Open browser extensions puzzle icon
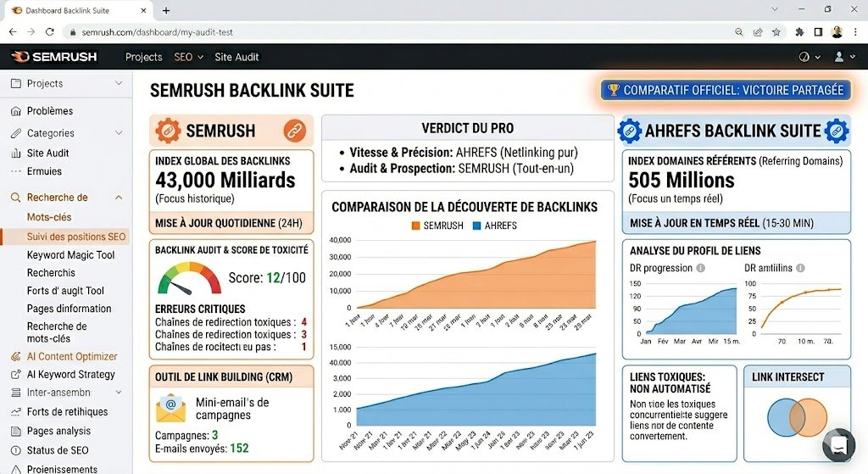Viewport: 868px width, 474px height. click(799, 32)
